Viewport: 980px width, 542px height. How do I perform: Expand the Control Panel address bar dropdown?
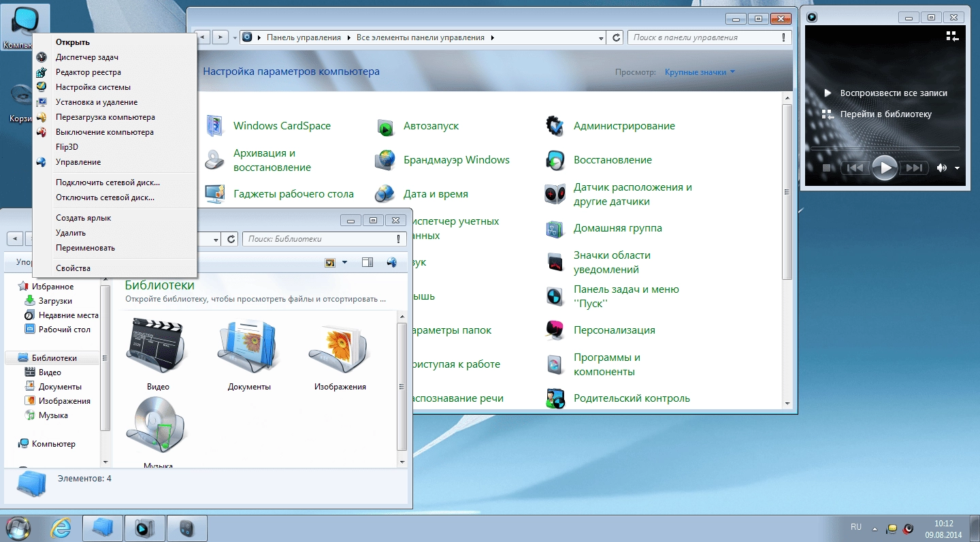point(600,37)
